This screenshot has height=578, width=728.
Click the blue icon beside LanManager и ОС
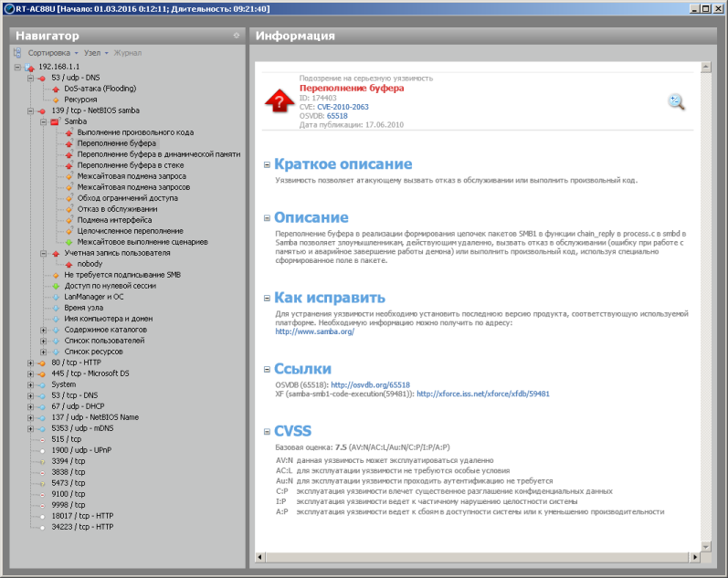[56, 297]
